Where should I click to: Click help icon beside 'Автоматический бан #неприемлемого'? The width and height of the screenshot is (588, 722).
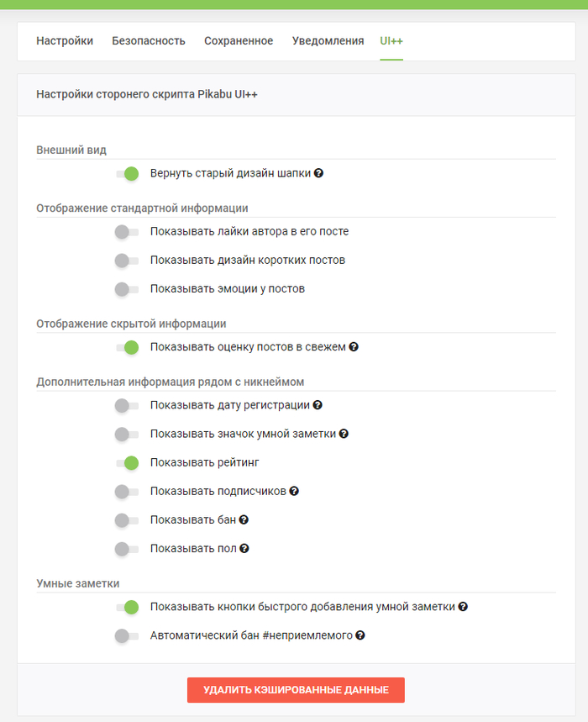360,636
